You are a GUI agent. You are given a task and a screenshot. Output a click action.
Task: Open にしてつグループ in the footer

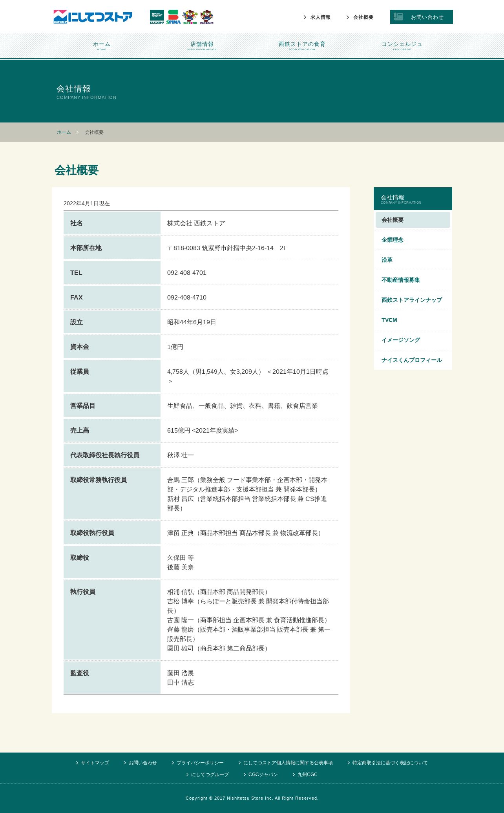pos(210,775)
